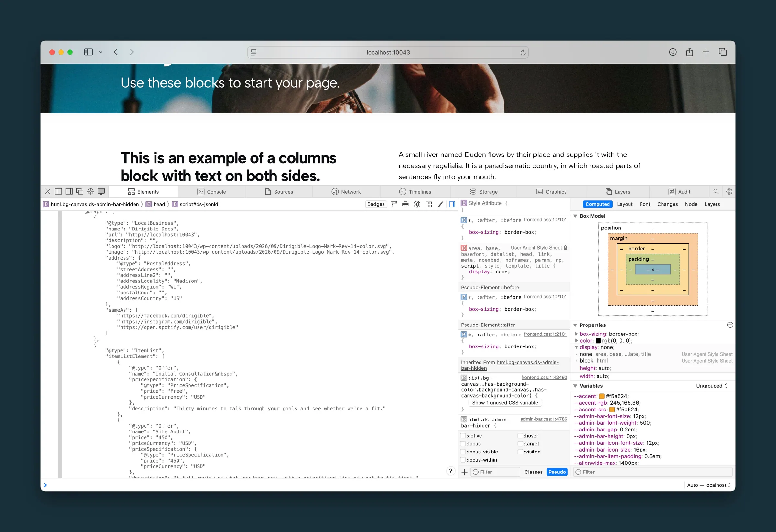Image resolution: width=776 pixels, height=532 pixels.
Task: Toggle rulers icon beside Badges
Action: pos(394,204)
